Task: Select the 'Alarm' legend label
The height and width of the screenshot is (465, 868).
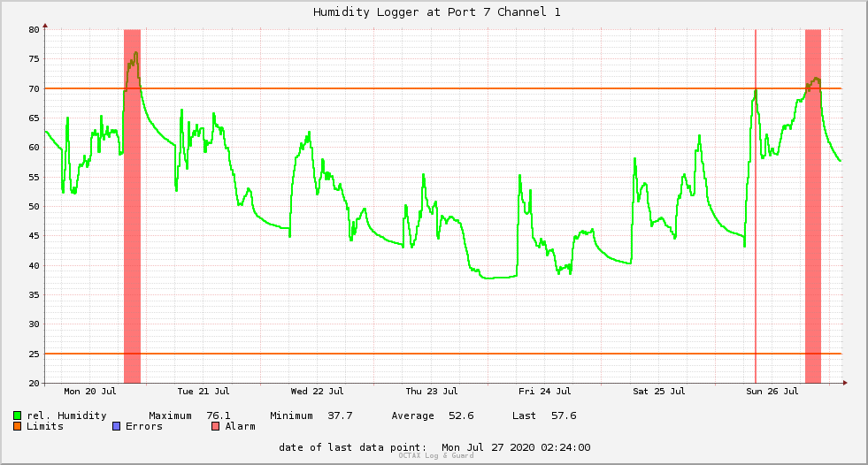Action: pyautogui.click(x=241, y=426)
